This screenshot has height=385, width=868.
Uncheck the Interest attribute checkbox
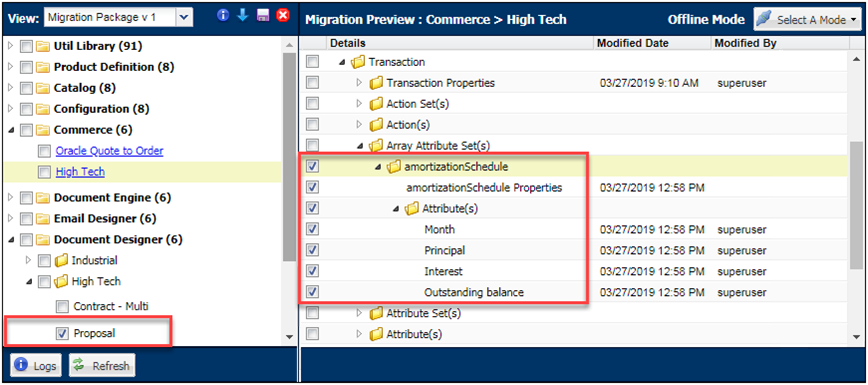[313, 271]
